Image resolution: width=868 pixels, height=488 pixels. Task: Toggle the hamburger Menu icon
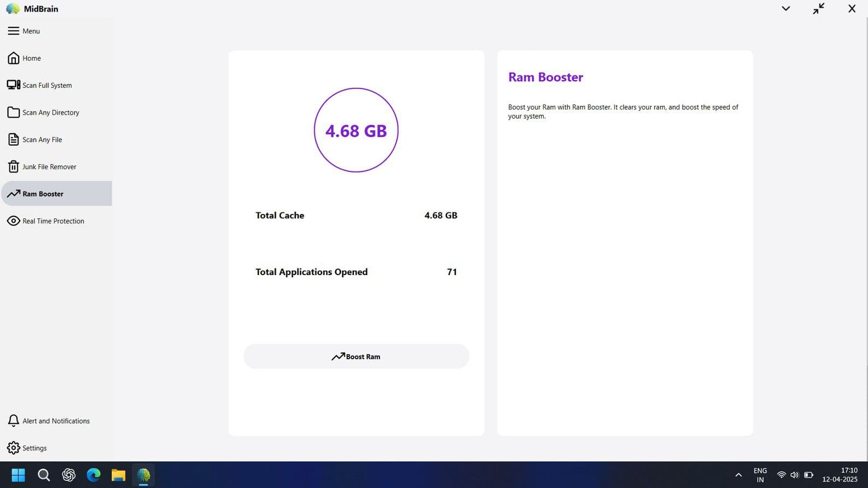pos(14,31)
